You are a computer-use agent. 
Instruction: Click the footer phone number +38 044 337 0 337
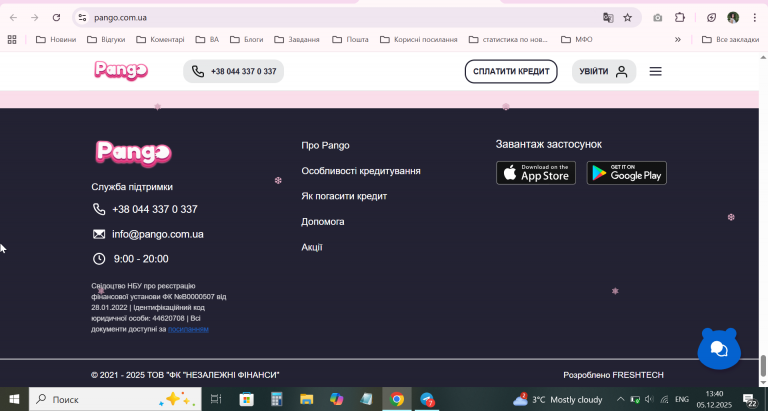coord(154,209)
